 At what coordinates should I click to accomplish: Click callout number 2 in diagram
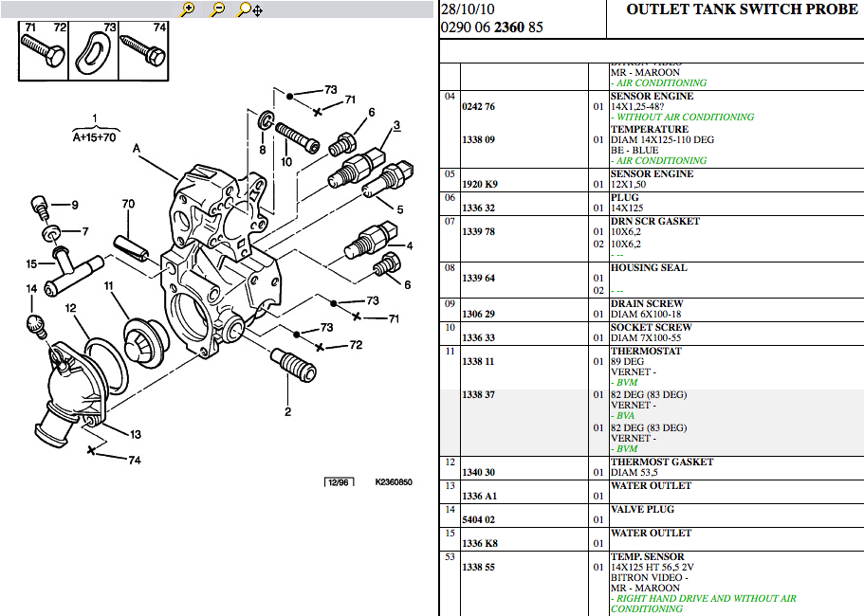[x=287, y=411]
